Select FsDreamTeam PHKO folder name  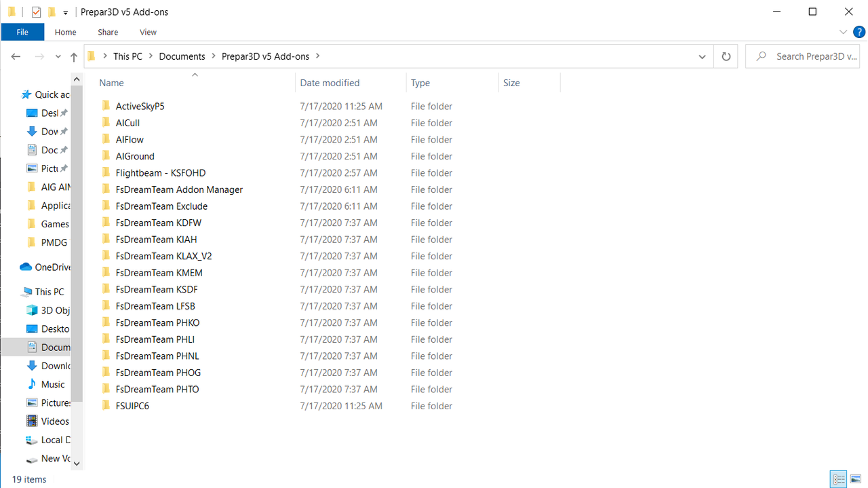158,322
